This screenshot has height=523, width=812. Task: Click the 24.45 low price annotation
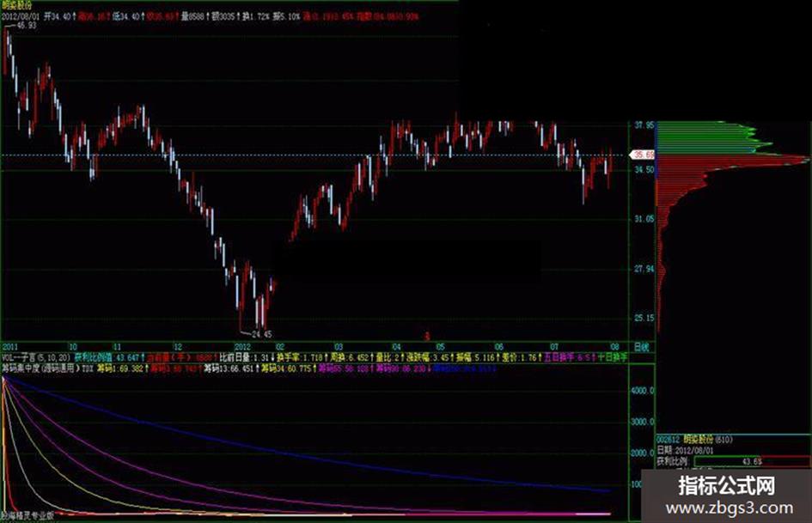[261, 334]
